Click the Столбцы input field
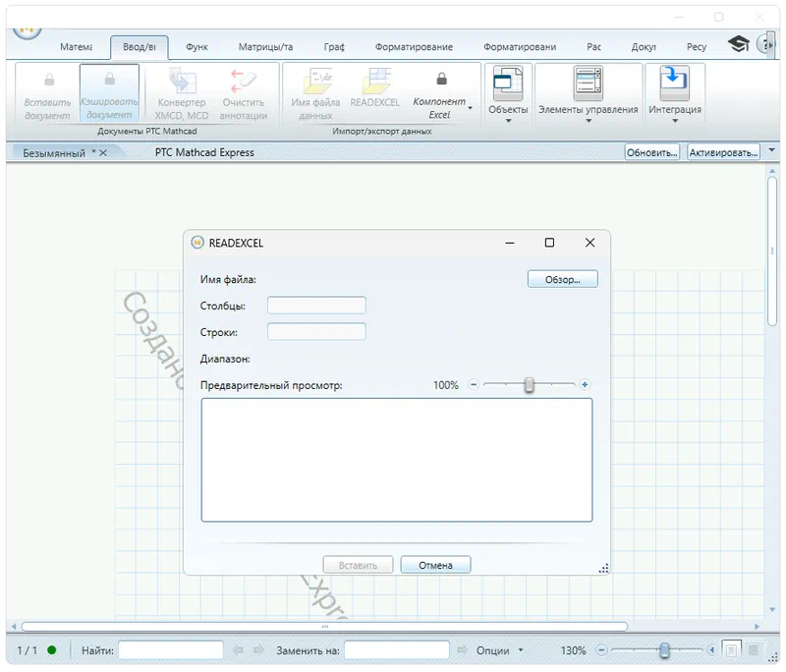 coord(316,306)
